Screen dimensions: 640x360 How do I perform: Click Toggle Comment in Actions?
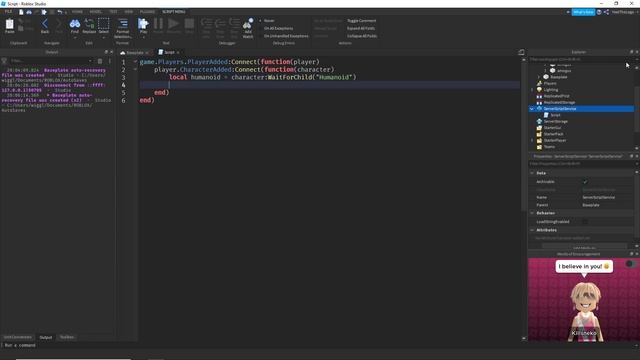[362, 20]
